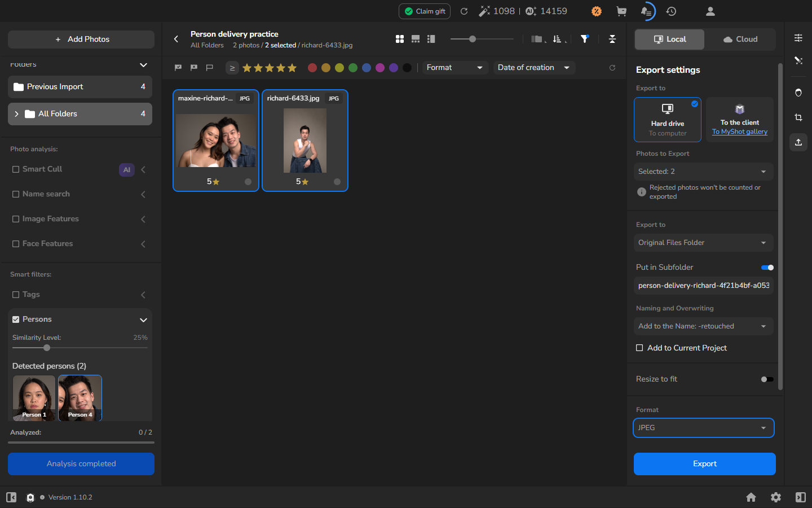
Task: Open the To MyShot gallery link
Action: click(740, 132)
